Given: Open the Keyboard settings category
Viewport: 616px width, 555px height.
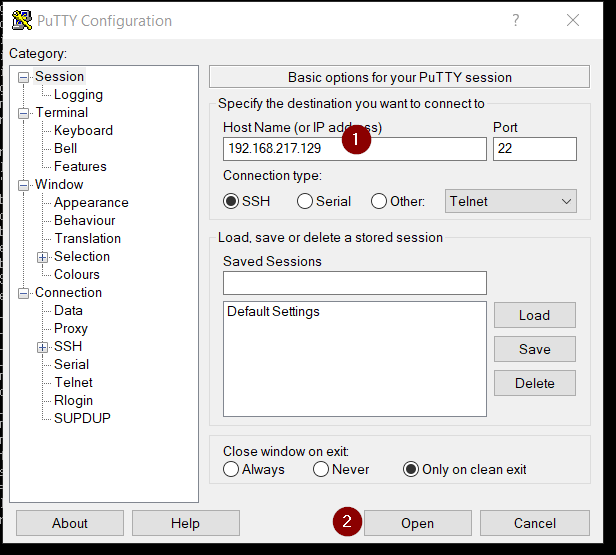Looking at the screenshot, I should point(83,130).
